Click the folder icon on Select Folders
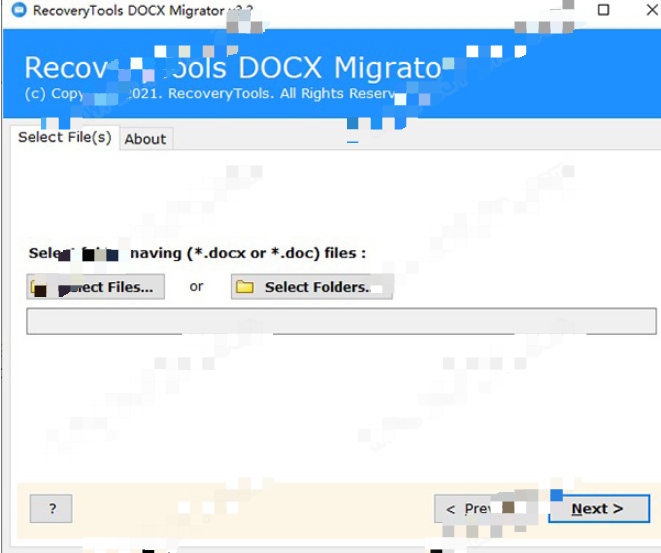The image size is (661, 553). point(245,287)
